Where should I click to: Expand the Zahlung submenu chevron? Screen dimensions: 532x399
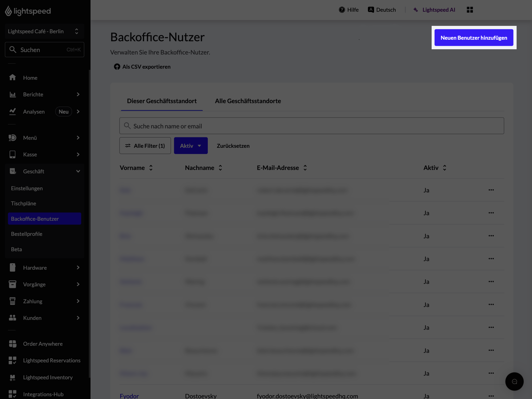(78, 301)
